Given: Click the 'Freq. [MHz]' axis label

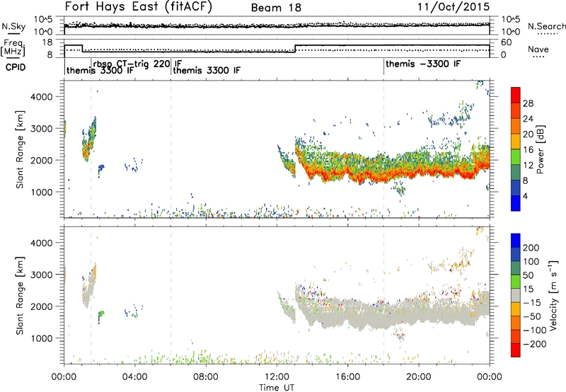Looking at the screenshot, I should point(13,47).
